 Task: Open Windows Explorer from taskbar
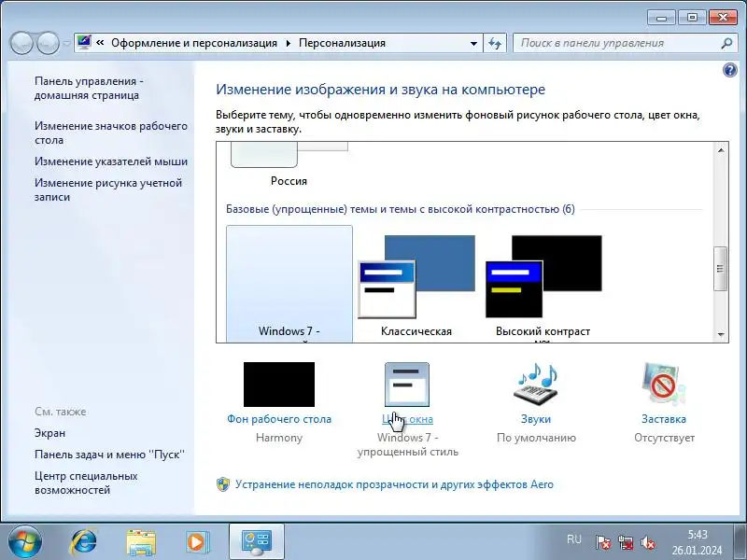pyautogui.click(x=141, y=542)
